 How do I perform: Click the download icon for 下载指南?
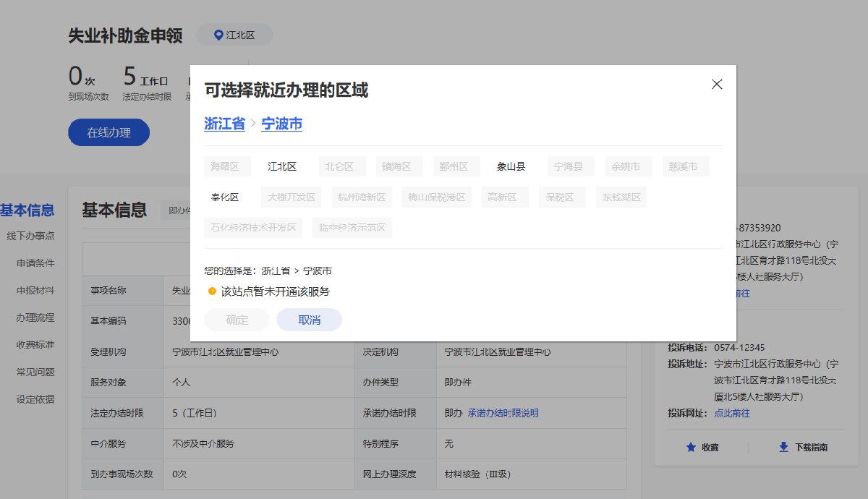coord(783,448)
